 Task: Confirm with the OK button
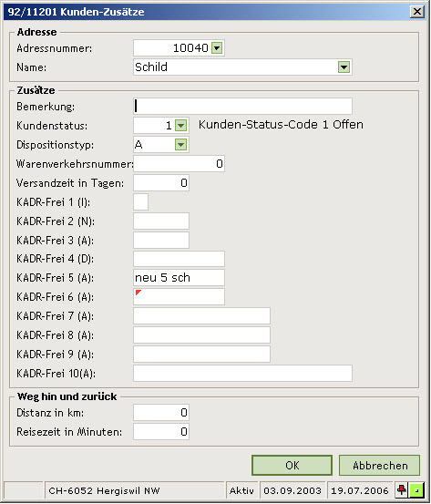click(292, 465)
